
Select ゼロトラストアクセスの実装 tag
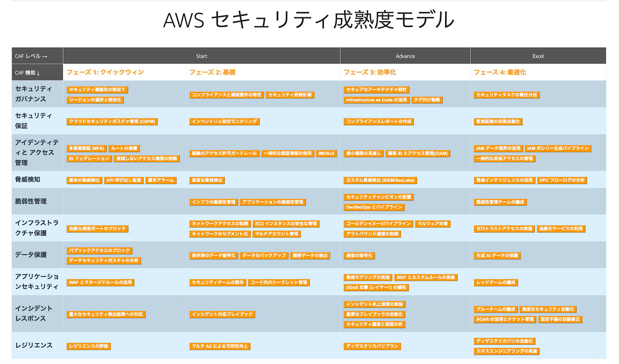(x=504, y=229)
